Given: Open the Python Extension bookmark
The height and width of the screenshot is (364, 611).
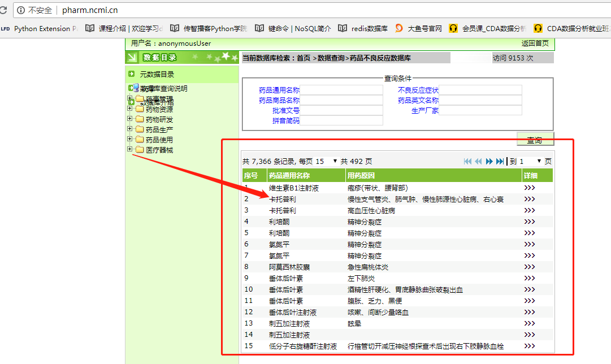Looking at the screenshot, I should tap(40, 28).
